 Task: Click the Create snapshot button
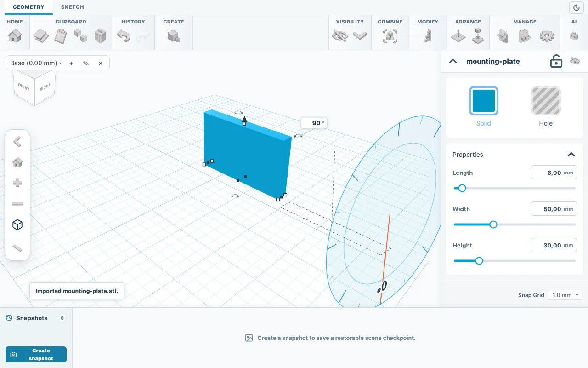click(36, 354)
